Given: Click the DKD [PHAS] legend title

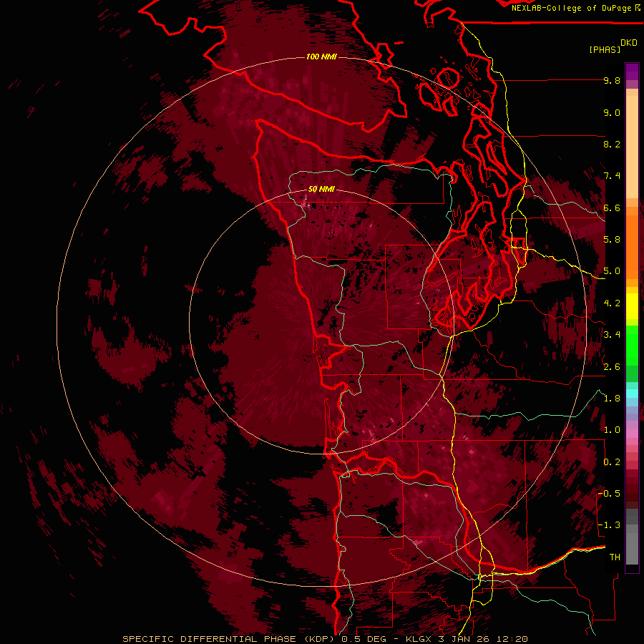Looking at the screenshot, I should (613, 46).
